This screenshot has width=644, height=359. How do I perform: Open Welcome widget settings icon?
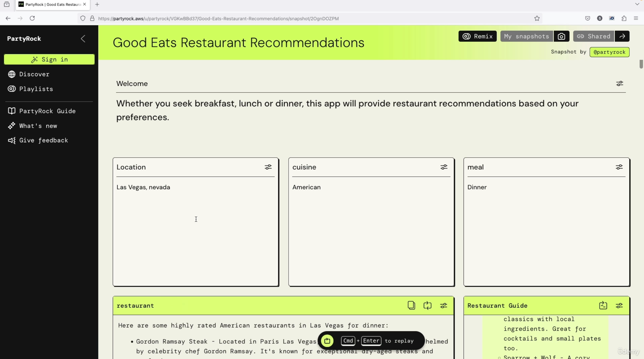[619, 84]
